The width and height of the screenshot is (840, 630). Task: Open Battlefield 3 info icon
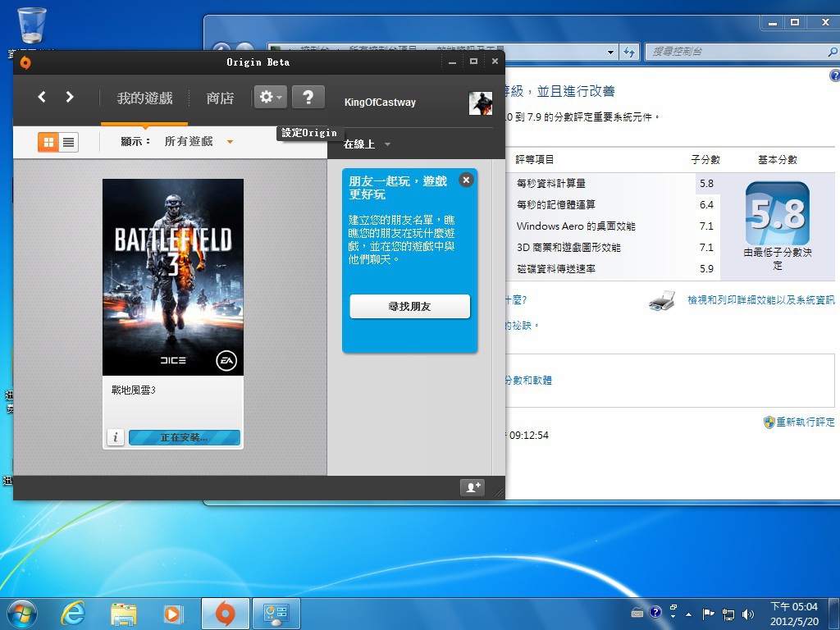click(116, 438)
